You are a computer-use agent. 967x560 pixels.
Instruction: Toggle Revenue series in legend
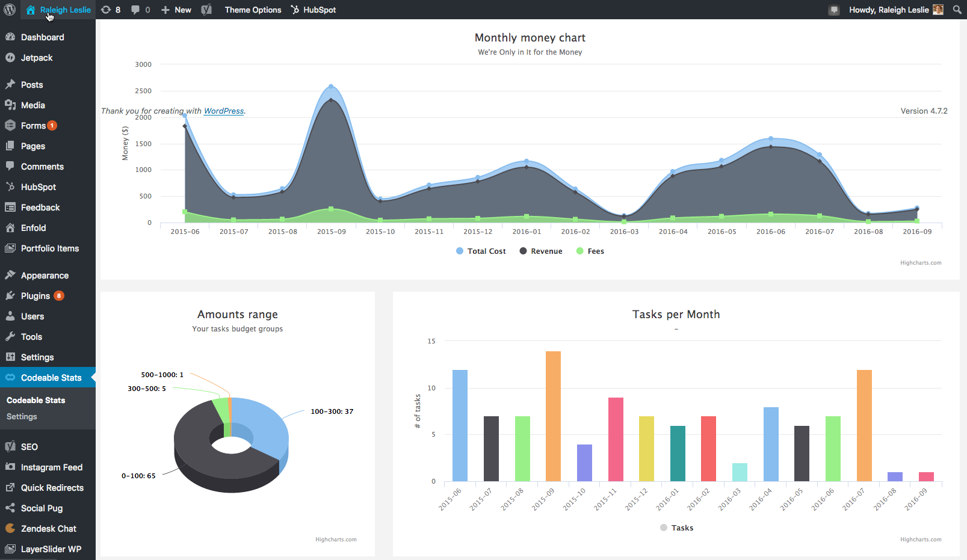[541, 251]
